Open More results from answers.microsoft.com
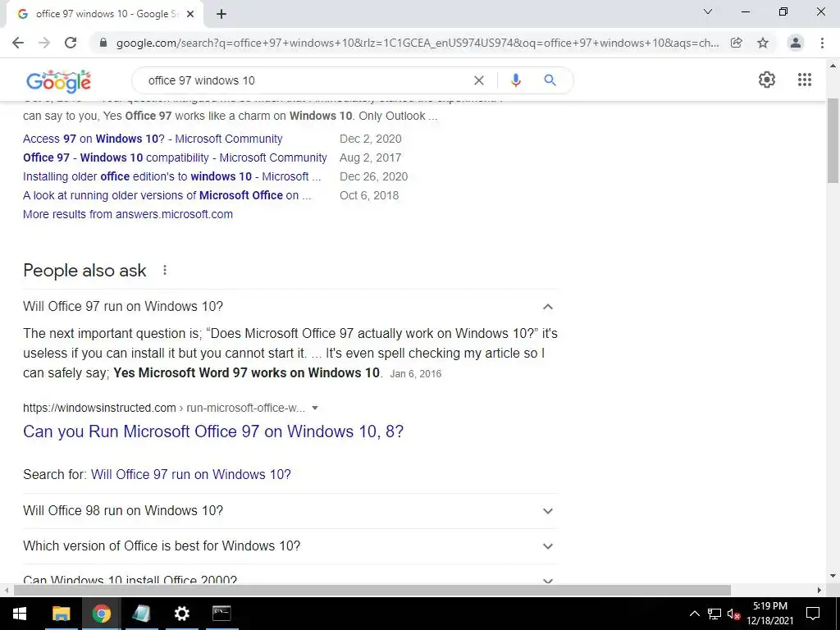 (x=128, y=214)
